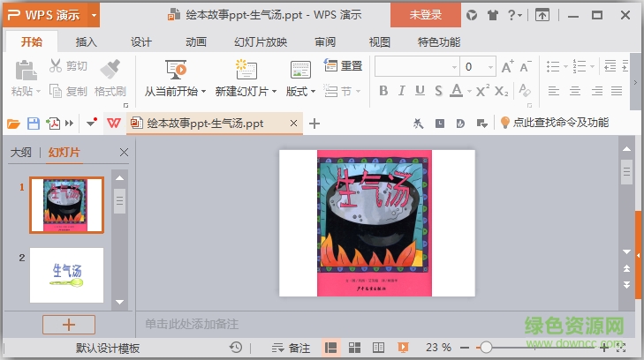Align text right
Viewport: 644px width, 360px height.
[597, 91]
